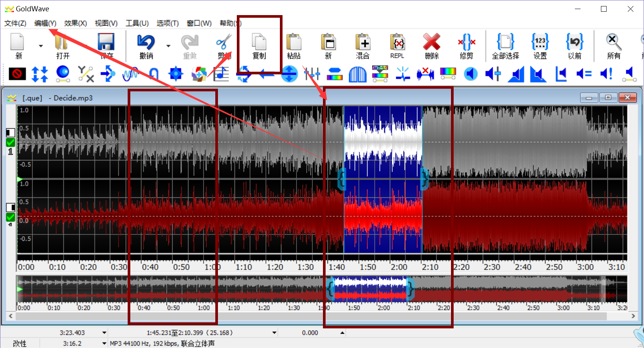Screen dimensions: 644x348
Task: Open the Undo history dropdown arrow
Action: (x=168, y=46)
